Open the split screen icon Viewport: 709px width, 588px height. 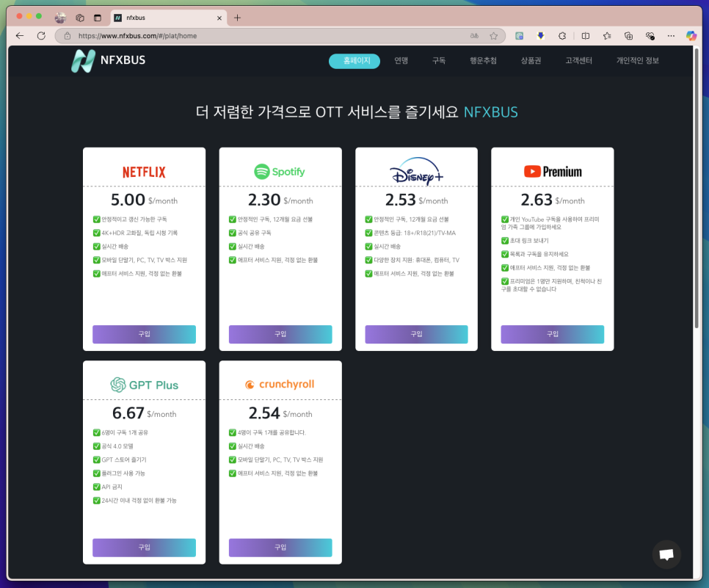coord(586,36)
